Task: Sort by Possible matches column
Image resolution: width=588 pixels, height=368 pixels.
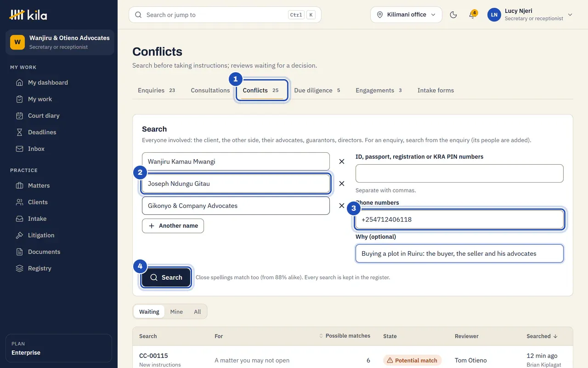Action: [345, 336]
